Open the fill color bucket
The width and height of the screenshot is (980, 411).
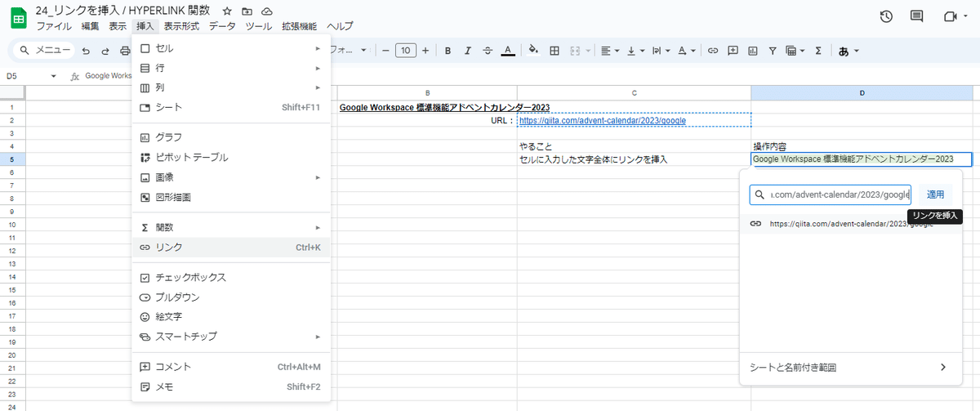533,51
